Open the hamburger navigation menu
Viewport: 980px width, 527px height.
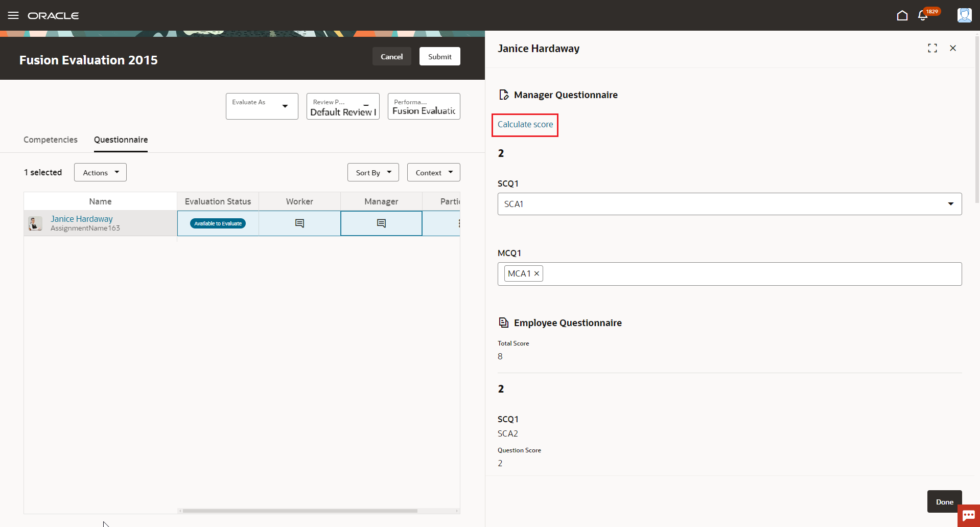pyautogui.click(x=13, y=15)
